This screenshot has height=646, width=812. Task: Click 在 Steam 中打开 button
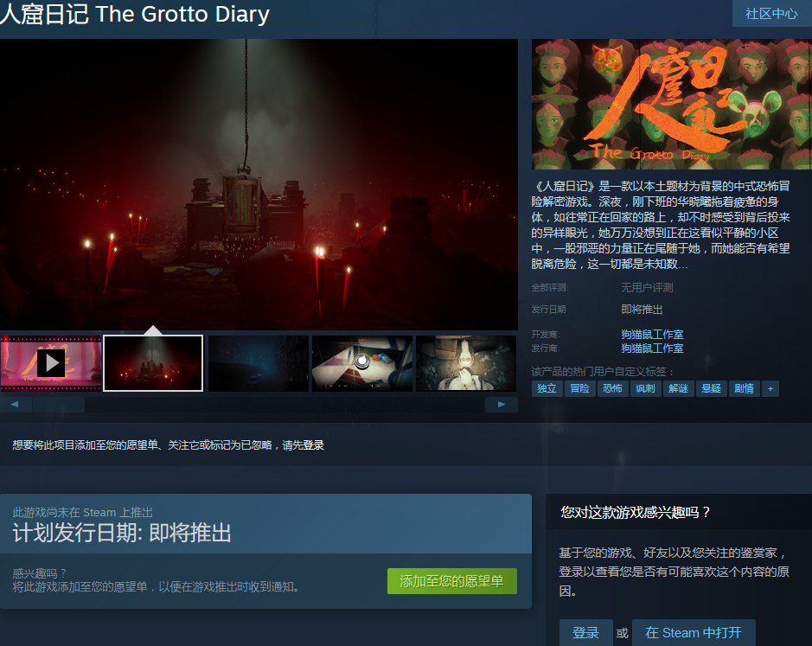[694, 632]
